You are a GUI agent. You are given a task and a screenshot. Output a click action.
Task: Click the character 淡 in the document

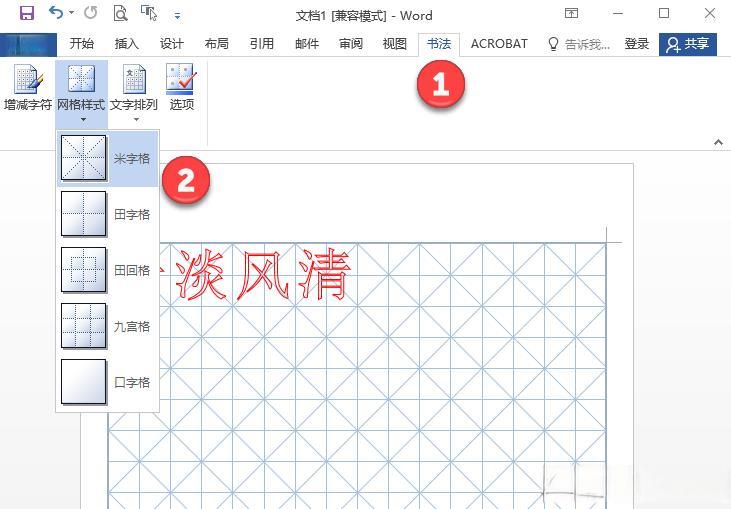[x=201, y=275]
